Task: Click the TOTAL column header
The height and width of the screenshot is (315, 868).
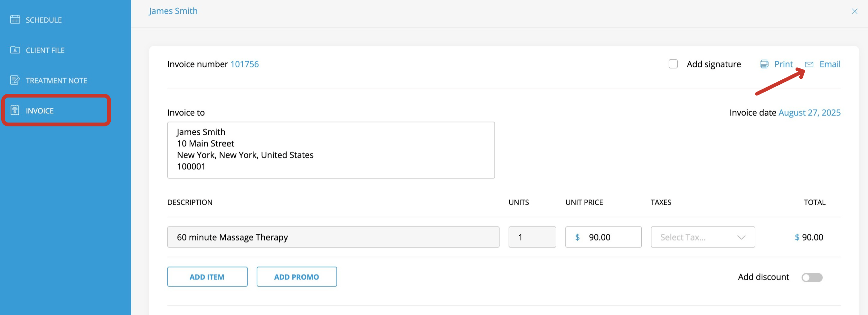Action: [814, 202]
